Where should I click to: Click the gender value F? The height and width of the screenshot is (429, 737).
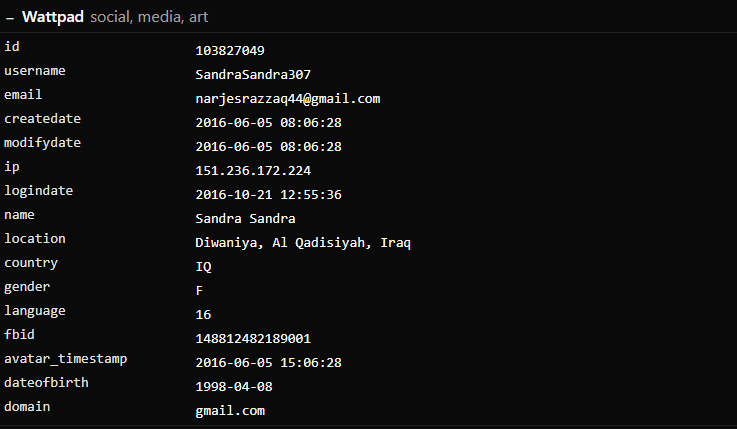click(199, 291)
